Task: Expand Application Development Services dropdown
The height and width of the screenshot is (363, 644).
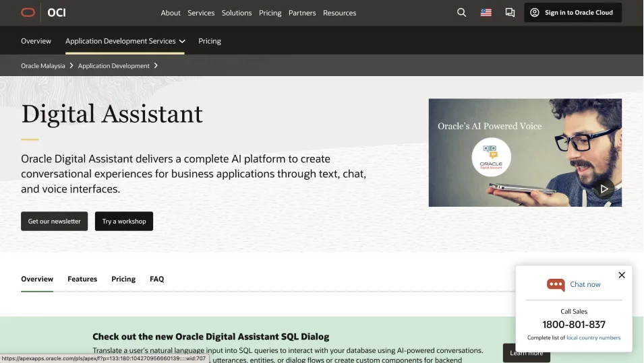Action: click(x=125, y=41)
